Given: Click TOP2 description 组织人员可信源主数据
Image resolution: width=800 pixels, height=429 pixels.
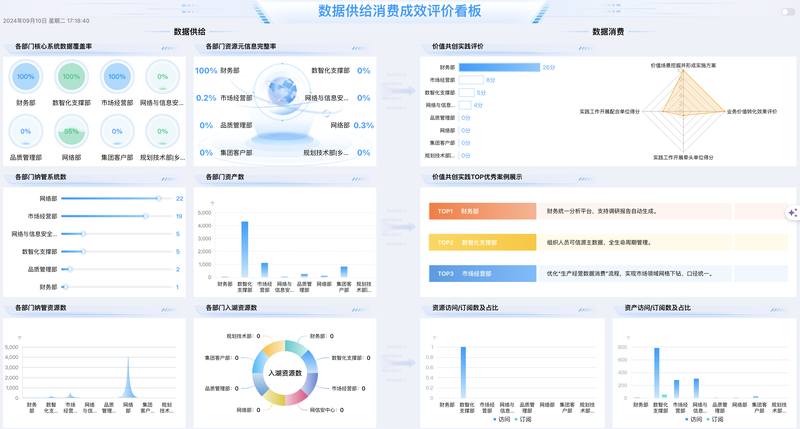Looking at the screenshot, I should click(x=599, y=242).
